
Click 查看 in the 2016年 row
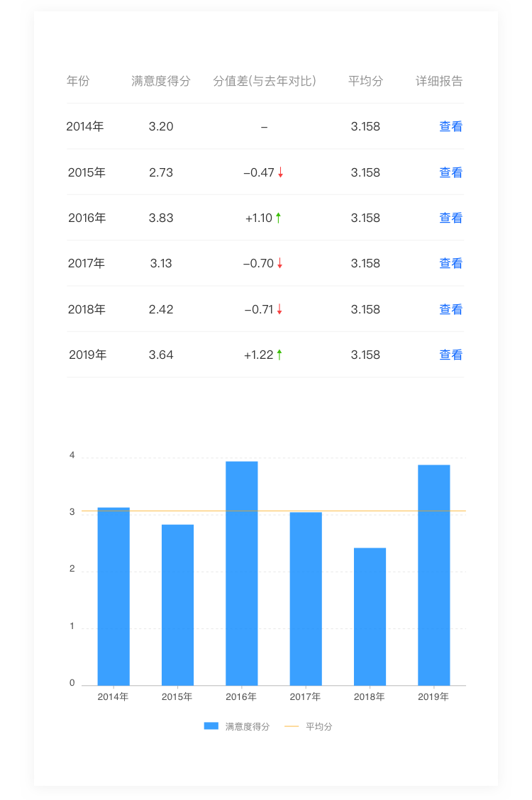point(450,218)
